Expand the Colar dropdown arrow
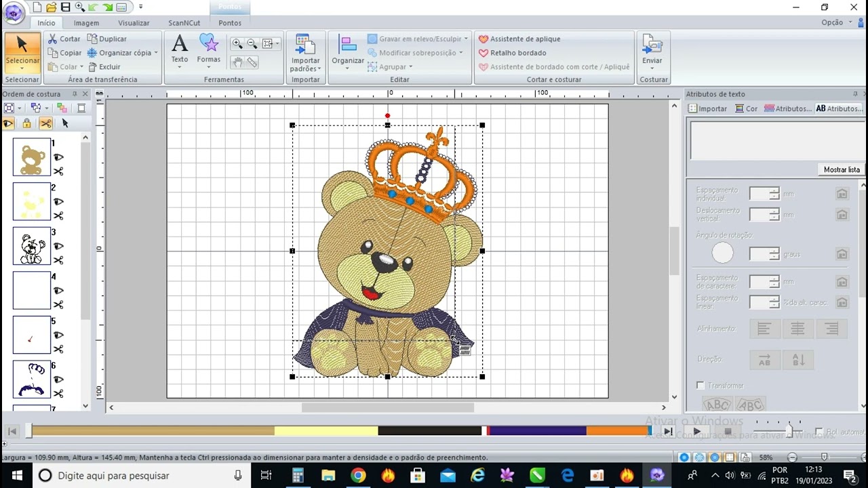 point(81,66)
